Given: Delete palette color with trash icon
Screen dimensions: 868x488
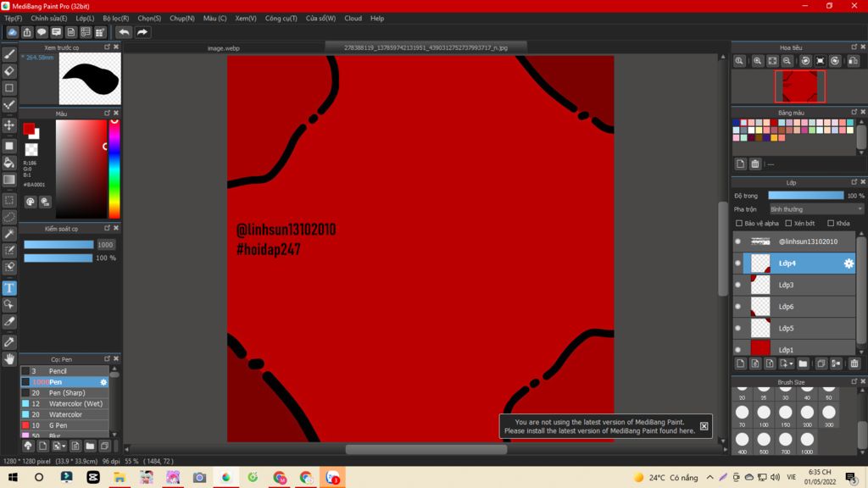Looking at the screenshot, I should pos(755,164).
